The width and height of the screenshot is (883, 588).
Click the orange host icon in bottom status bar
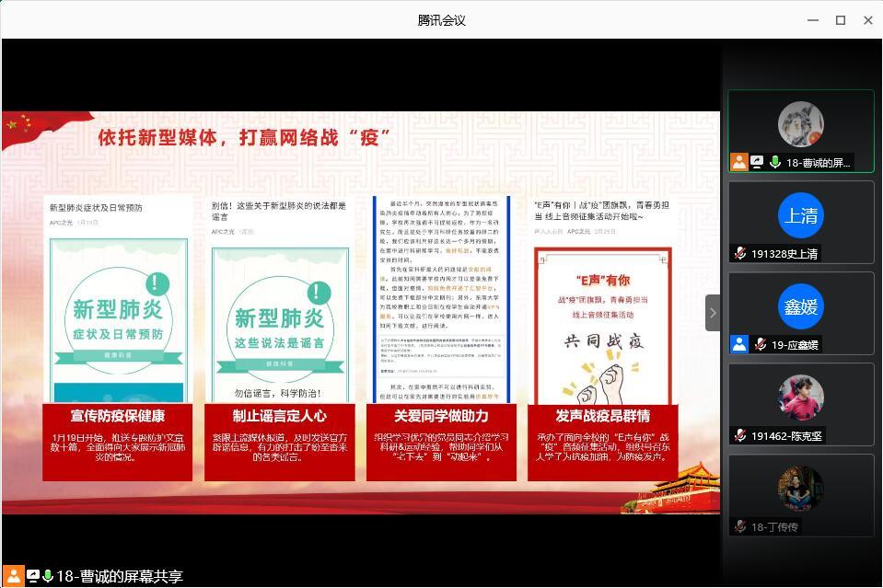pyautogui.click(x=14, y=576)
